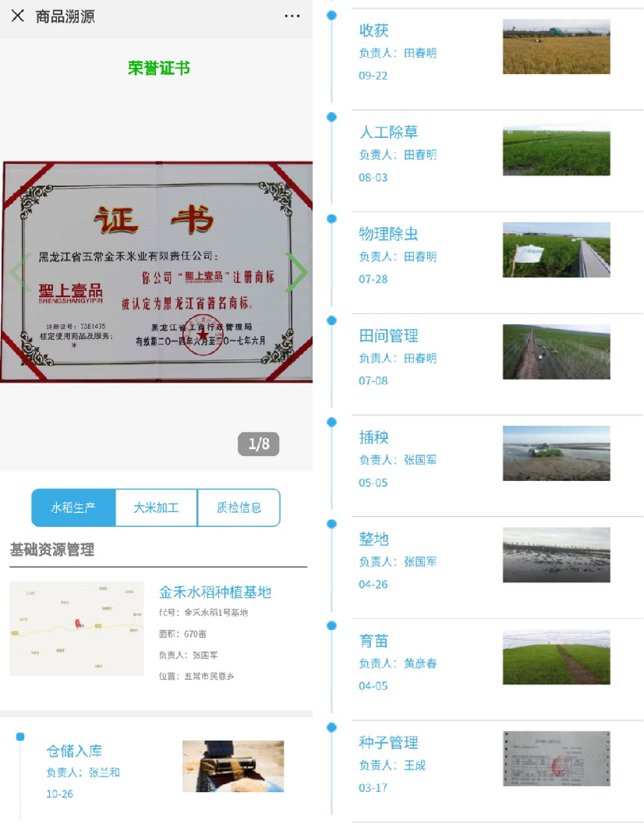Click the 荣誉证书 heading
The image size is (644, 824).
159,68
